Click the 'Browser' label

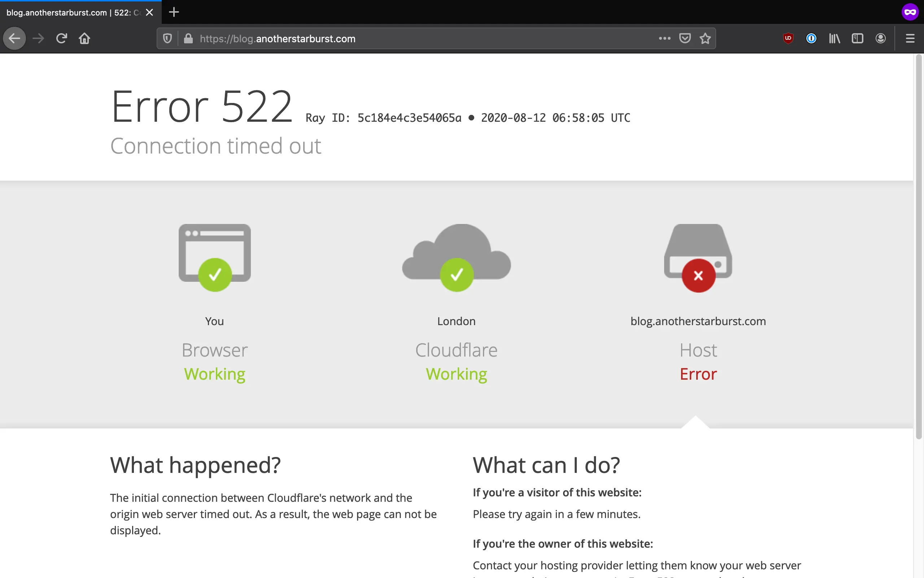tap(215, 350)
